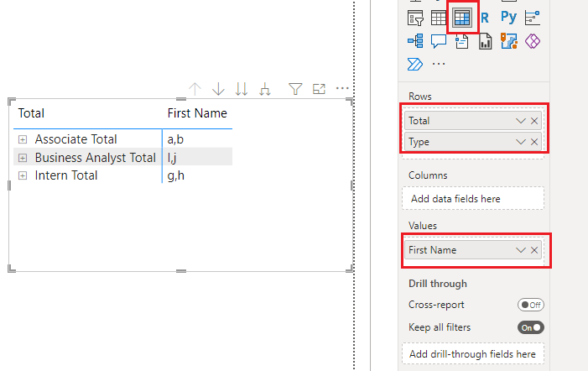The height and width of the screenshot is (371, 588).
Task: Select the Power Apps visual
Action: click(x=533, y=41)
